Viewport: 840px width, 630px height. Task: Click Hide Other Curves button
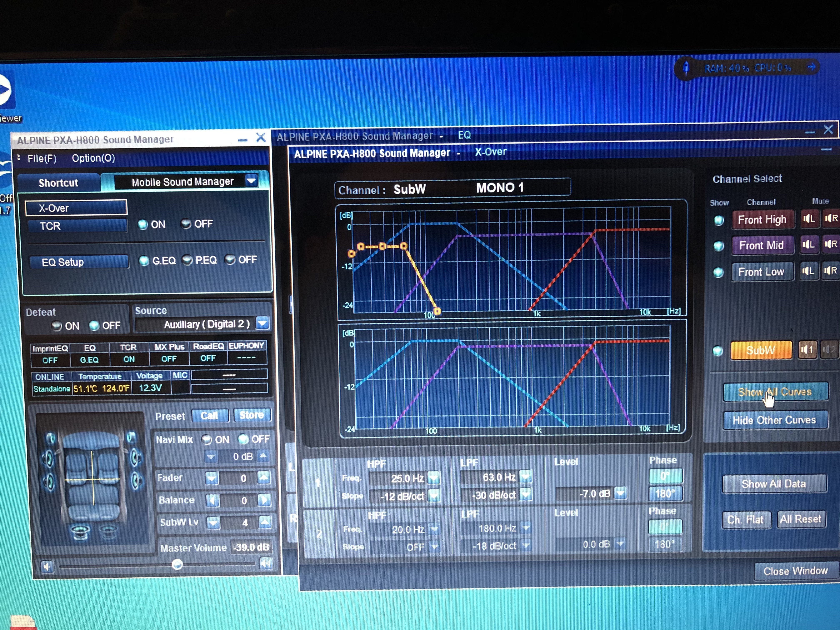coord(775,420)
